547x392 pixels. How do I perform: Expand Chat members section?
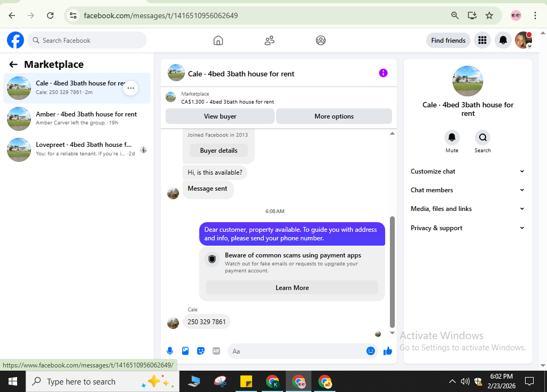point(467,190)
